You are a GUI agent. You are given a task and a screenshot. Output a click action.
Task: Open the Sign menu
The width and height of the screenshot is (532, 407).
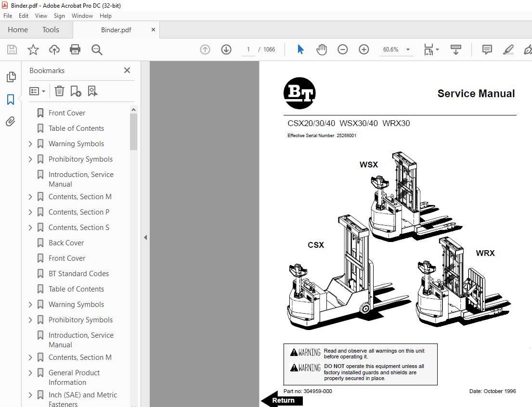[x=59, y=15]
